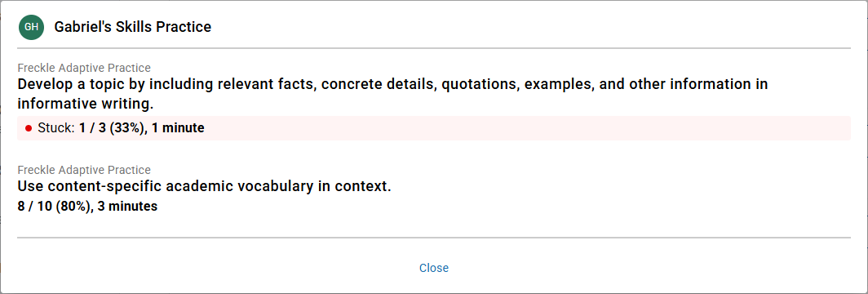Image resolution: width=868 pixels, height=294 pixels.
Task: Click the red Stuck indicator dot
Action: point(29,128)
